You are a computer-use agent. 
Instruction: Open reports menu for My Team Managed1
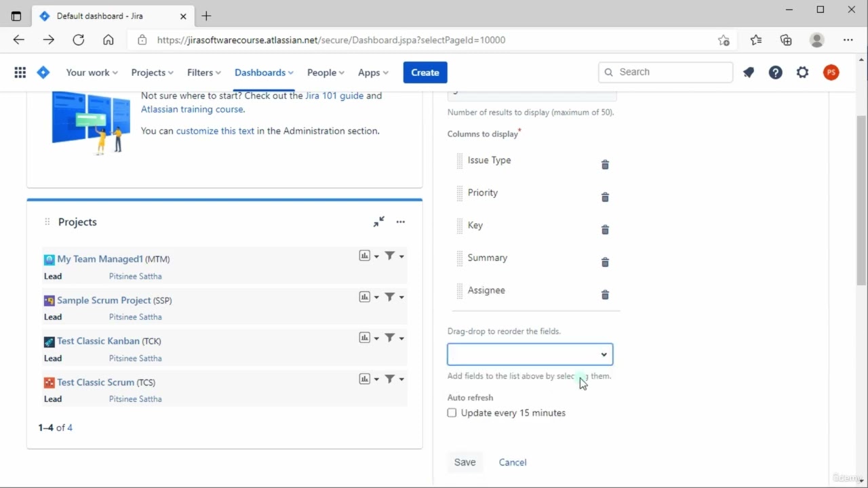(x=369, y=256)
